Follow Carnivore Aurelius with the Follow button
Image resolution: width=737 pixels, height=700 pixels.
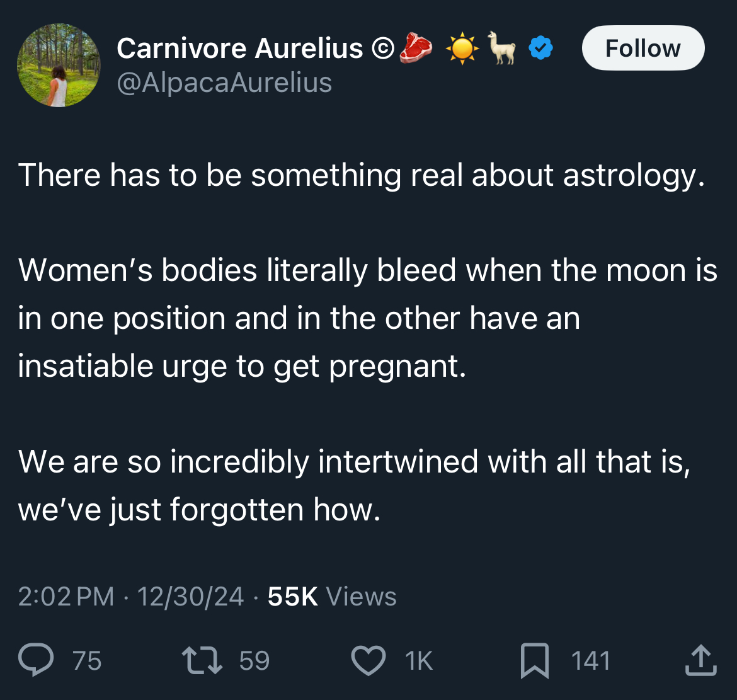pos(643,48)
